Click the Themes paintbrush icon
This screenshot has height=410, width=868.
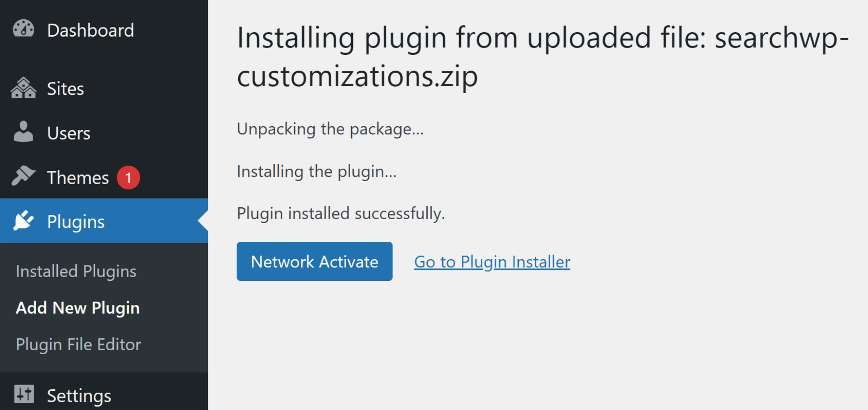(23, 176)
